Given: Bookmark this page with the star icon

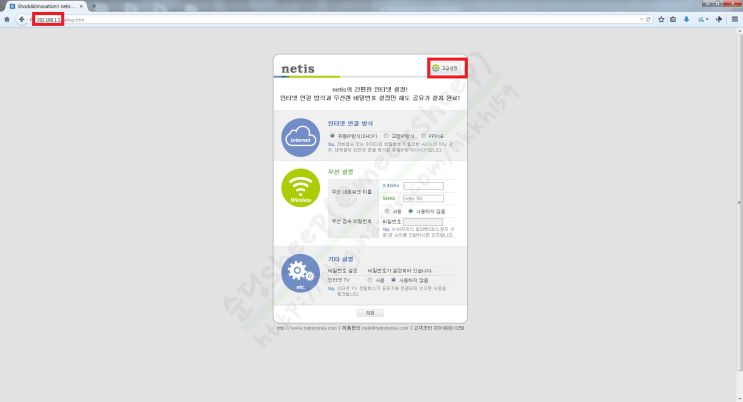Looking at the screenshot, I should click(x=659, y=19).
